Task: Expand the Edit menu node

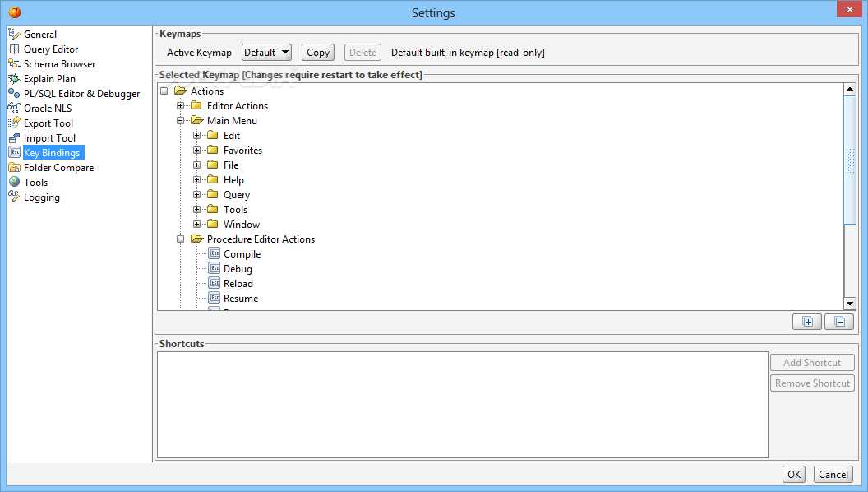Action: [196, 135]
